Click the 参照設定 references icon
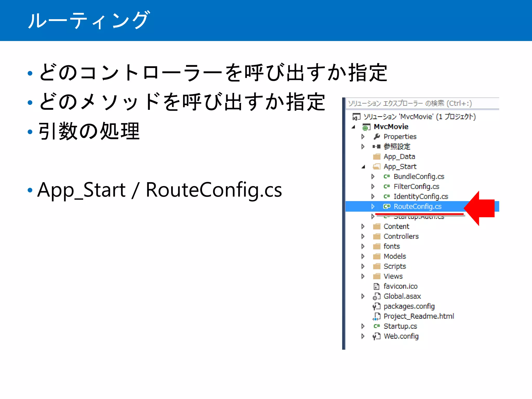Viewport: 532px width, 399px height. click(x=376, y=147)
